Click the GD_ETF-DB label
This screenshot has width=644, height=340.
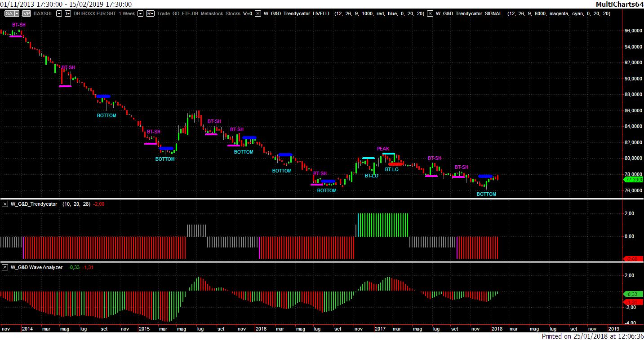click(185, 13)
